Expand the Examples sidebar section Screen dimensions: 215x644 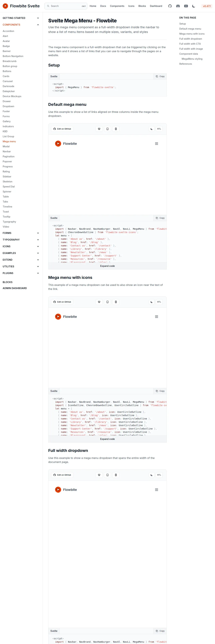(x=21, y=253)
